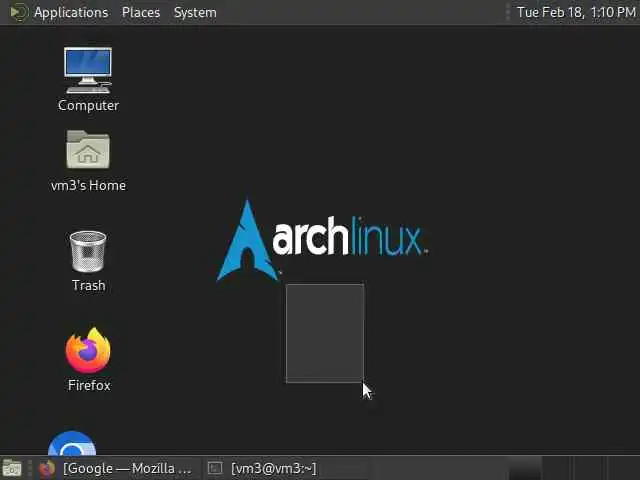The image size is (640, 480).
Task: Select the first workspace in the switcher
Action: [x=525, y=468]
